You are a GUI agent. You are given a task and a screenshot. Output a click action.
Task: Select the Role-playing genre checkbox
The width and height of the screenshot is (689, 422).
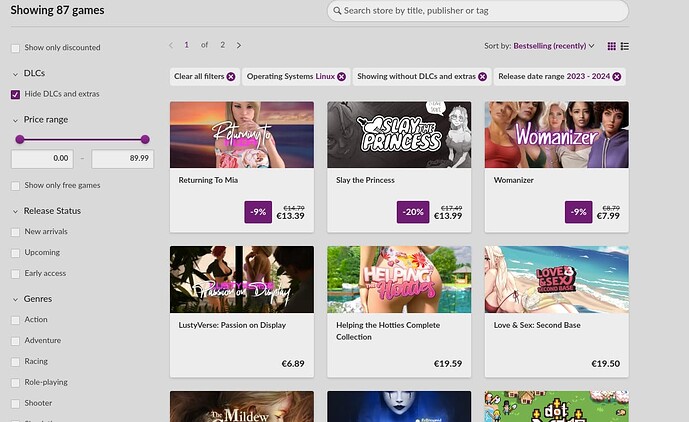point(15,383)
